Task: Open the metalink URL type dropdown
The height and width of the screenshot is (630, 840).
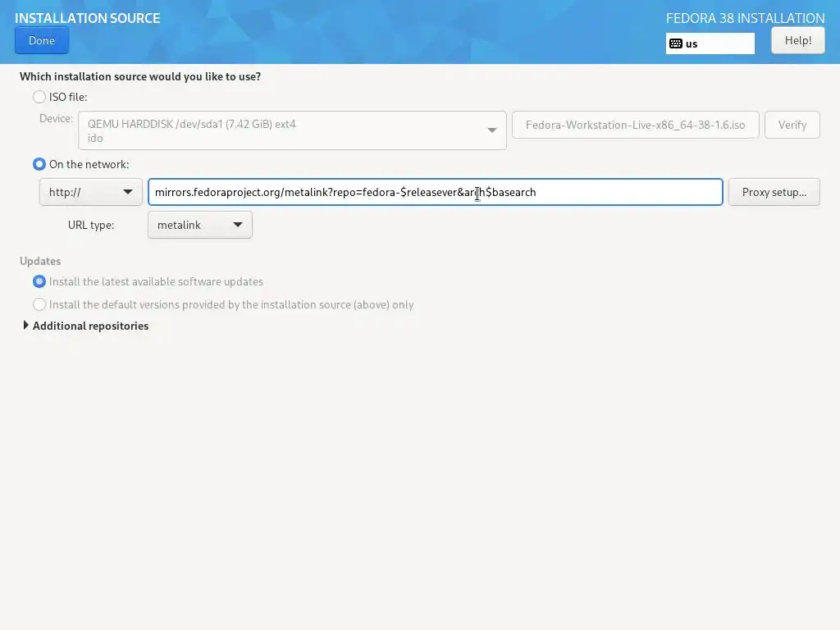Action: (x=200, y=225)
